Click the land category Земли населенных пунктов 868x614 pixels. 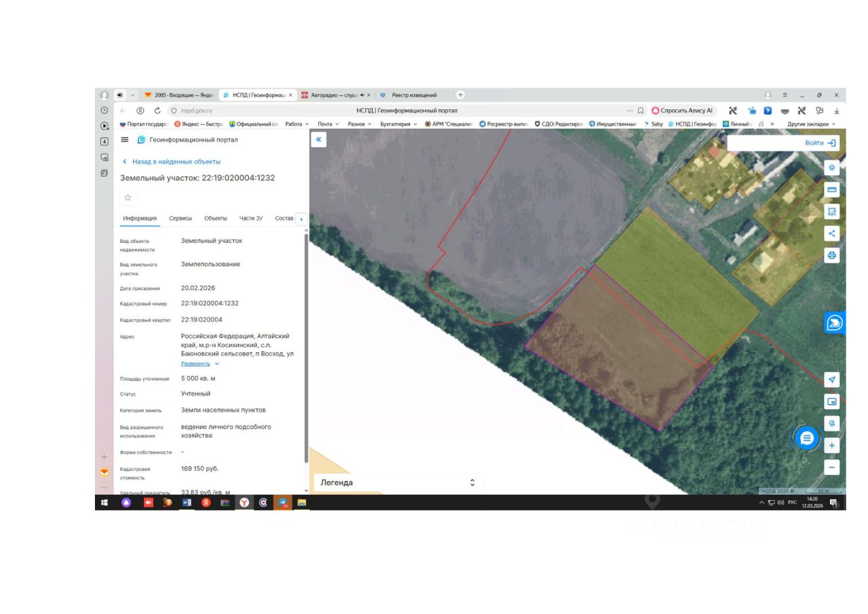click(223, 410)
